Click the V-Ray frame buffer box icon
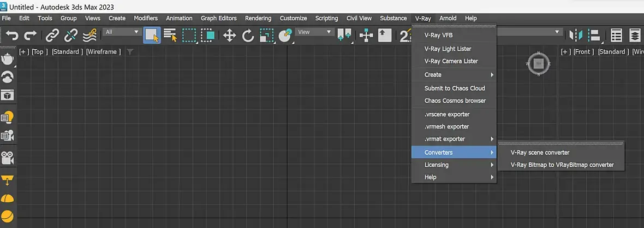Image resolution: width=644 pixels, height=228 pixels. coord(8,95)
